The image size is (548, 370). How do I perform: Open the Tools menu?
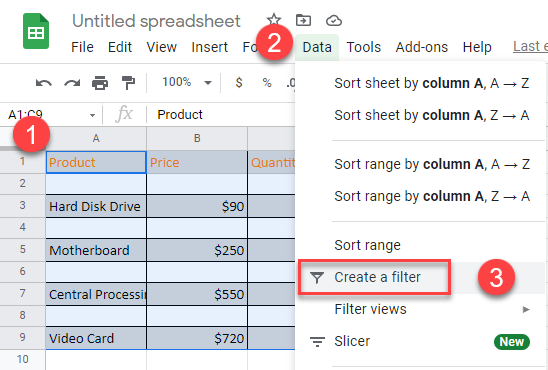(363, 47)
